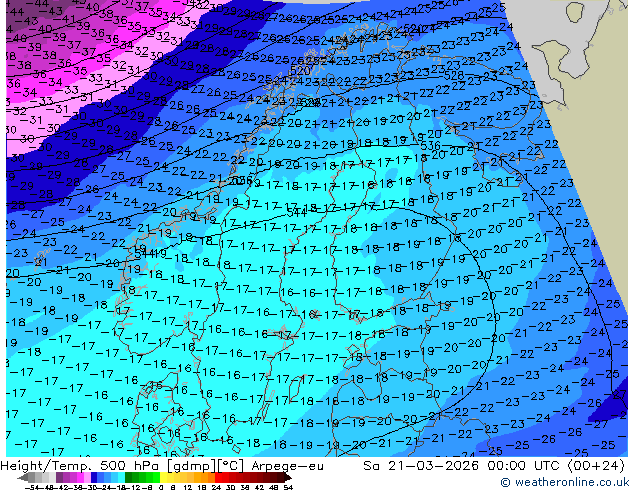Image resolution: width=634 pixels, height=490 pixels.
Task: Click the '[gdmp]' unit label
Action: click(190, 466)
